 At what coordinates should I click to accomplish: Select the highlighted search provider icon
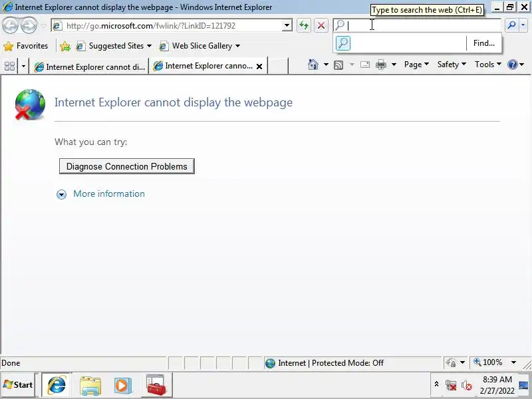[343, 43]
